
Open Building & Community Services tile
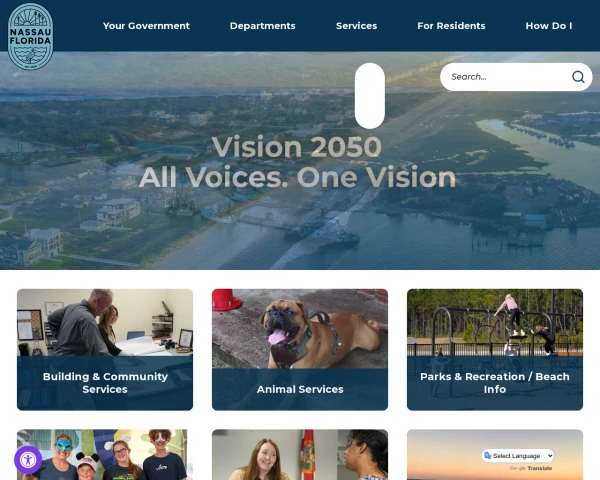(x=105, y=349)
